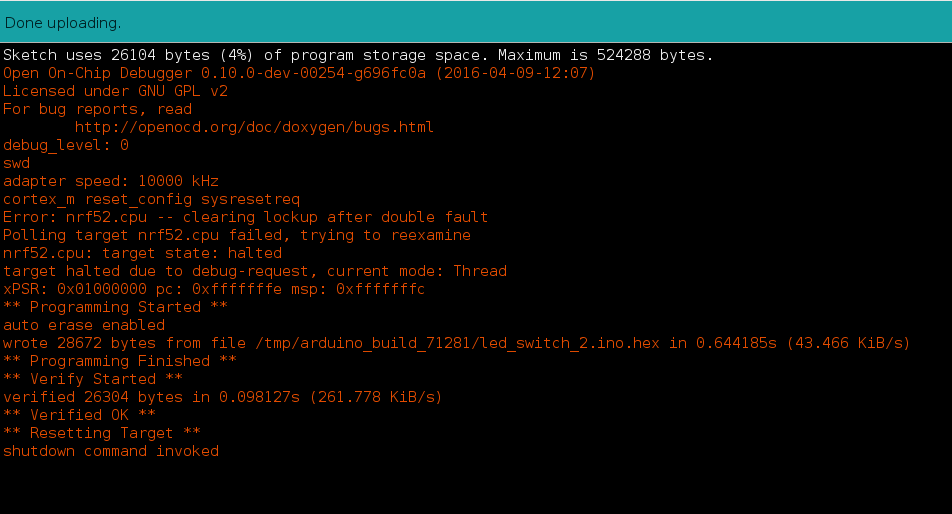Click the "verified 26304 bytes" output line
952x514 pixels.
[x=222, y=397]
